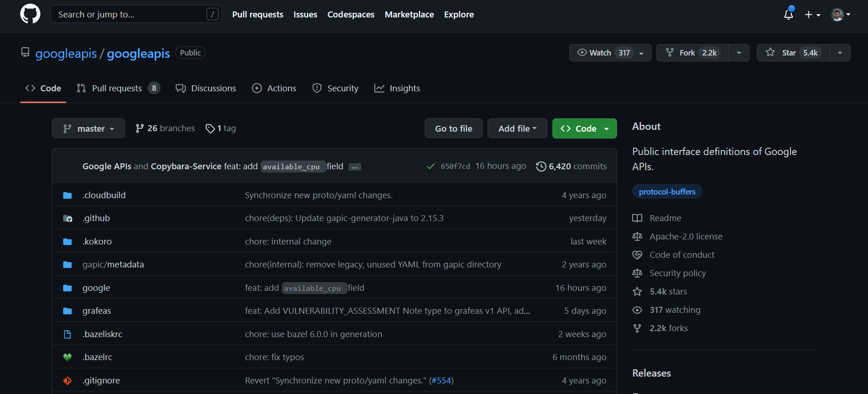Open the Releases heading link
The height and width of the screenshot is (394, 868).
(651, 373)
